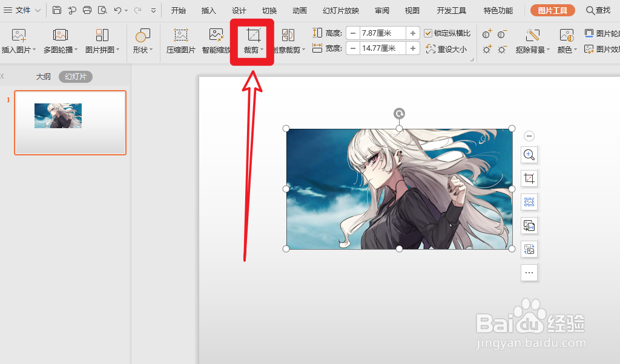The image size is (620, 364).
Task: Click the 查找 search button
Action: pyautogui.click(x=598, y=11)
